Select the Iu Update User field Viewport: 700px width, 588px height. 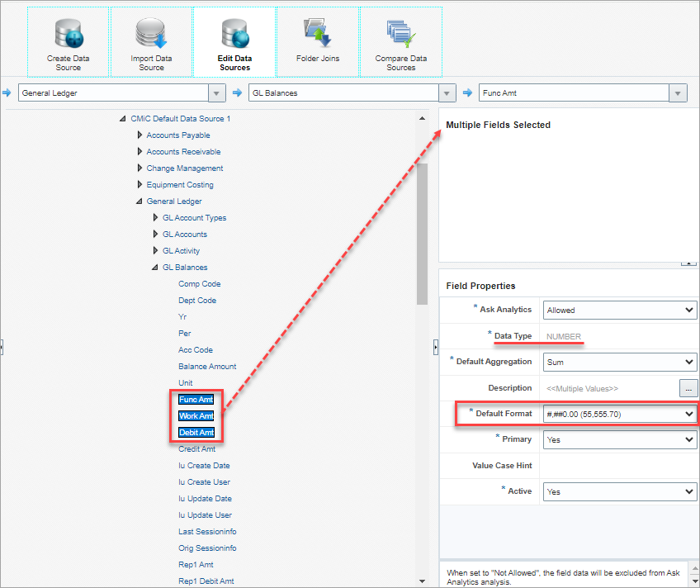[205, 515]
